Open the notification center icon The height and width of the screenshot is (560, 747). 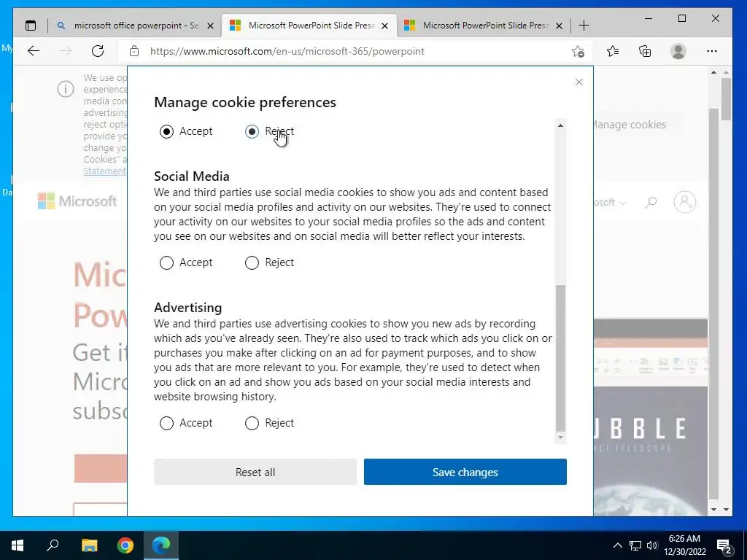[724, 545]
